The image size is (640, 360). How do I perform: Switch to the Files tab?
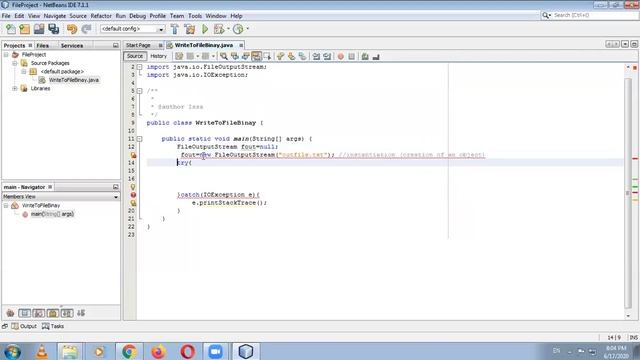click(42, 46)
